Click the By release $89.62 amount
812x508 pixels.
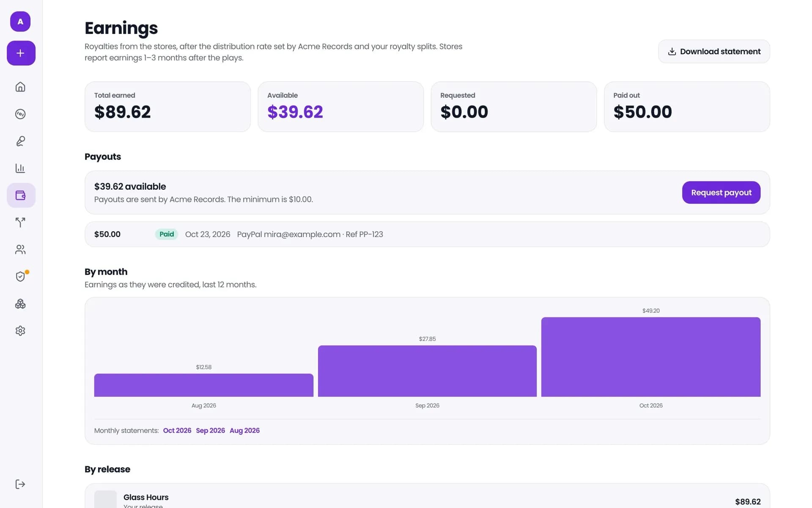click(x=748, y=502)
